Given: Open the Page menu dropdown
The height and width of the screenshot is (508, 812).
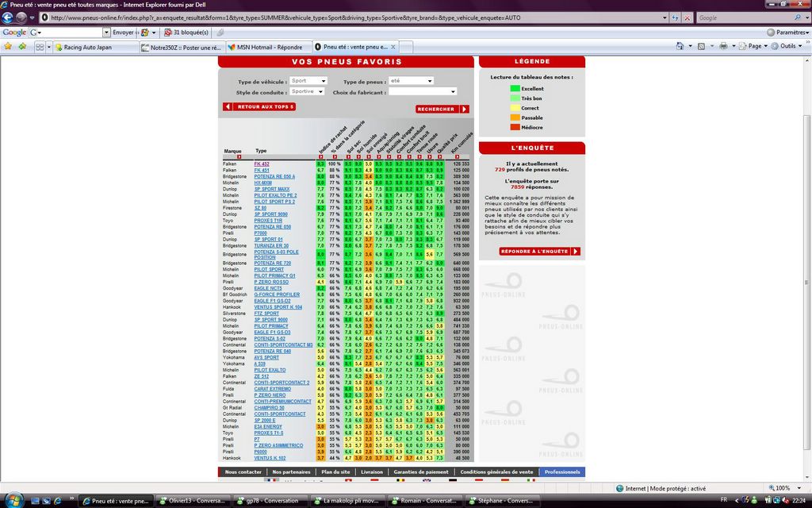Looking at the screenshot, I should 753,46.
